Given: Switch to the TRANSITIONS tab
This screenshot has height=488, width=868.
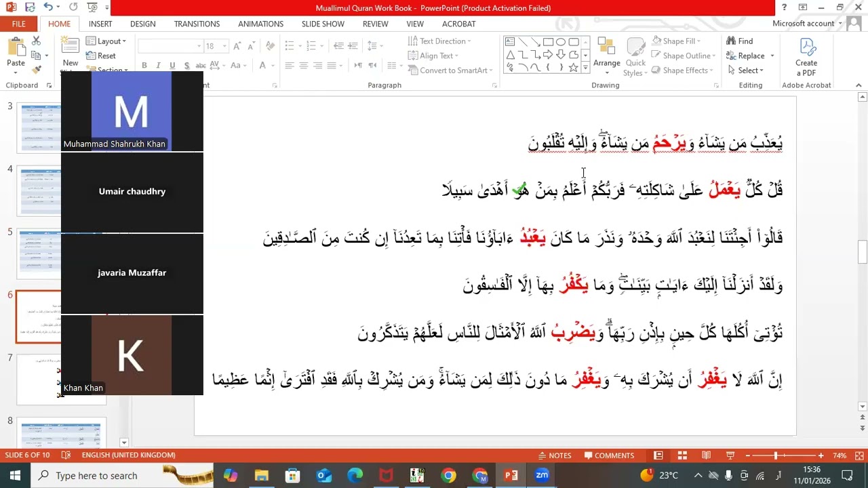Looking at the screenshot, I should pyautogui.click(x=197, y=24).
